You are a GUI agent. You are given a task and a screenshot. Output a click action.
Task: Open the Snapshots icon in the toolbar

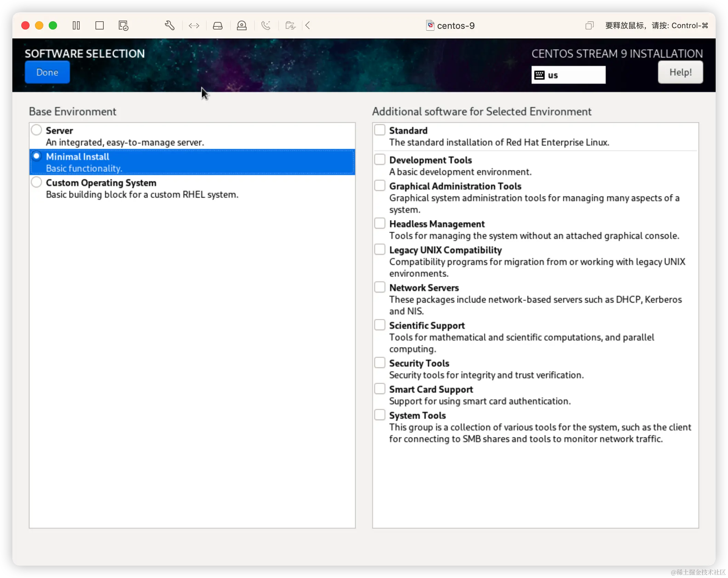(x=123, y=25)
